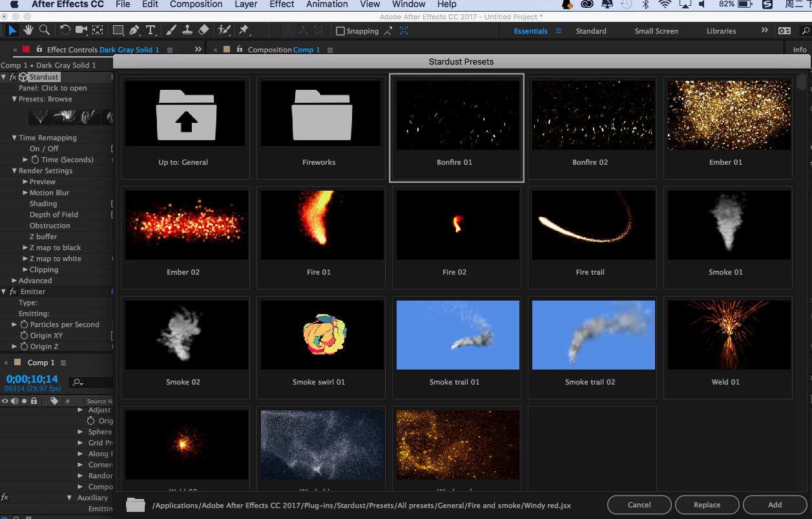Activate the Roto Brush tool

223,30
